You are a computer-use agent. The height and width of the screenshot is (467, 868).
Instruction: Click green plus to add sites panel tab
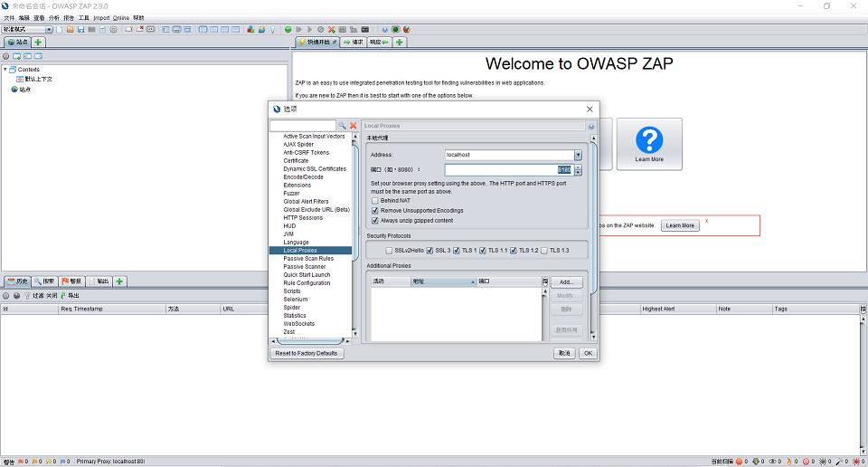pos(38,43)
